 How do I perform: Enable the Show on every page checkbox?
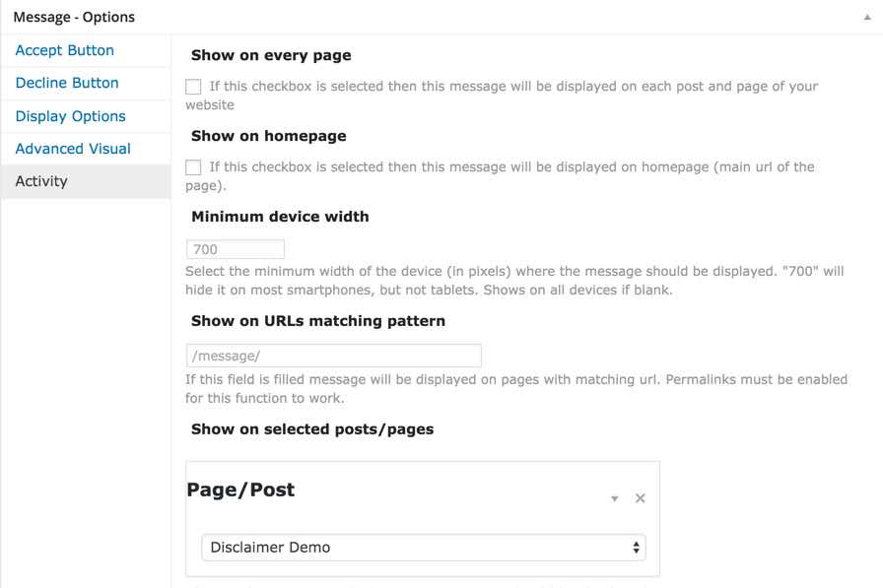coord(193,87)
